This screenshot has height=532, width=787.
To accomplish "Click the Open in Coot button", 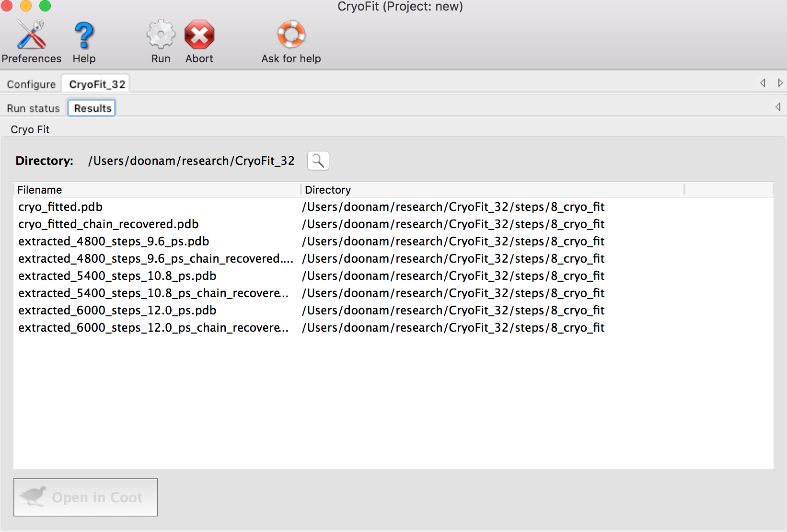I will (85, 497).
